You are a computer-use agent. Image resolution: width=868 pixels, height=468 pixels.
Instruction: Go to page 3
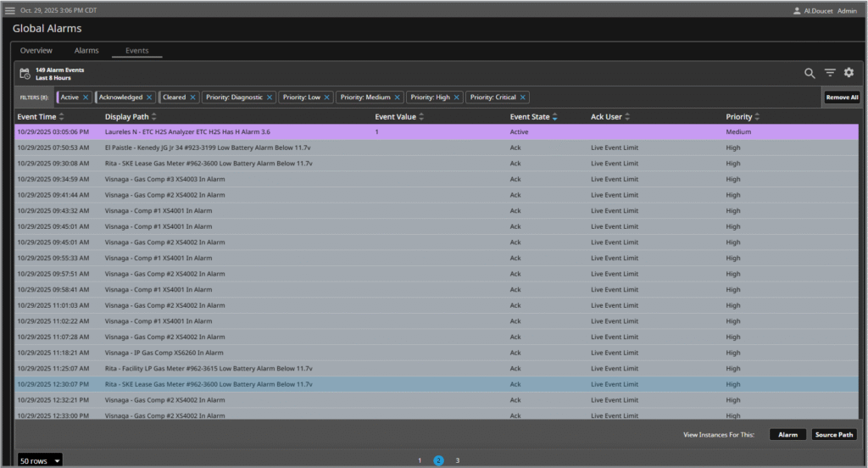(458, 460)
